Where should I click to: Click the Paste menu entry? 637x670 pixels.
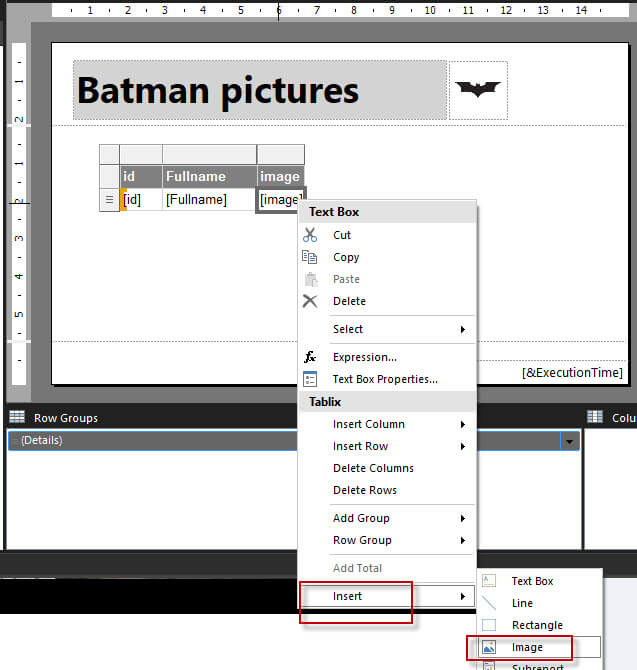[x=388, y=279]
